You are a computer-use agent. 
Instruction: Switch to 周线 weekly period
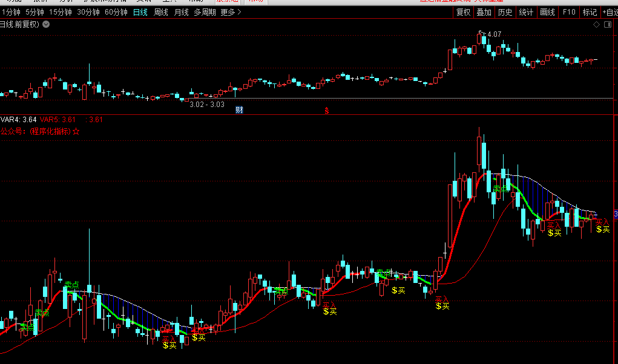(160, 12)
